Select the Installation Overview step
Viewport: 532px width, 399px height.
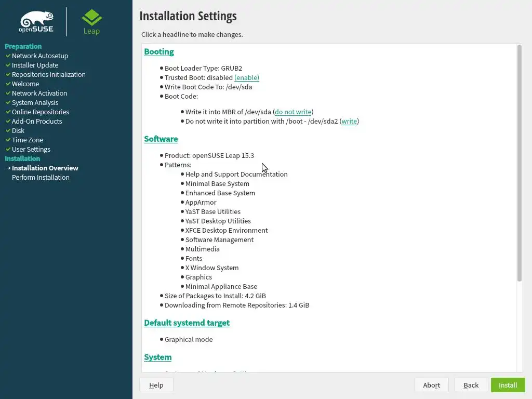pos(45,168)
